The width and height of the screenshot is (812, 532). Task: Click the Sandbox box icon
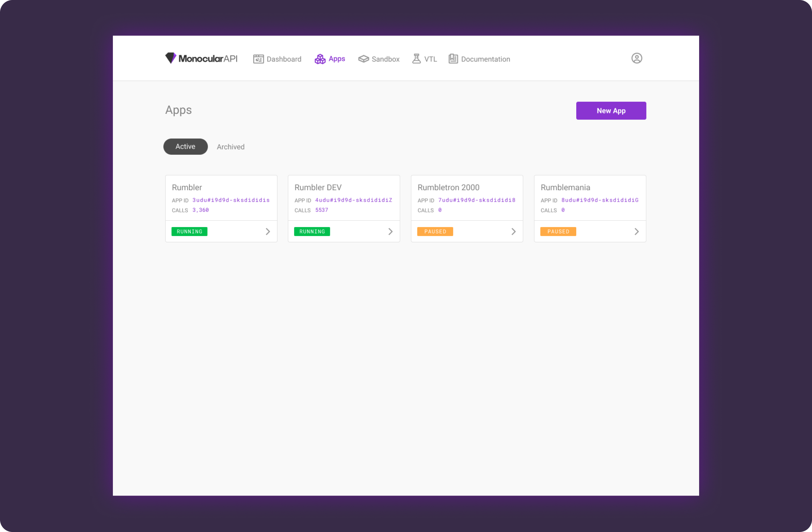[x=363, y=59]
